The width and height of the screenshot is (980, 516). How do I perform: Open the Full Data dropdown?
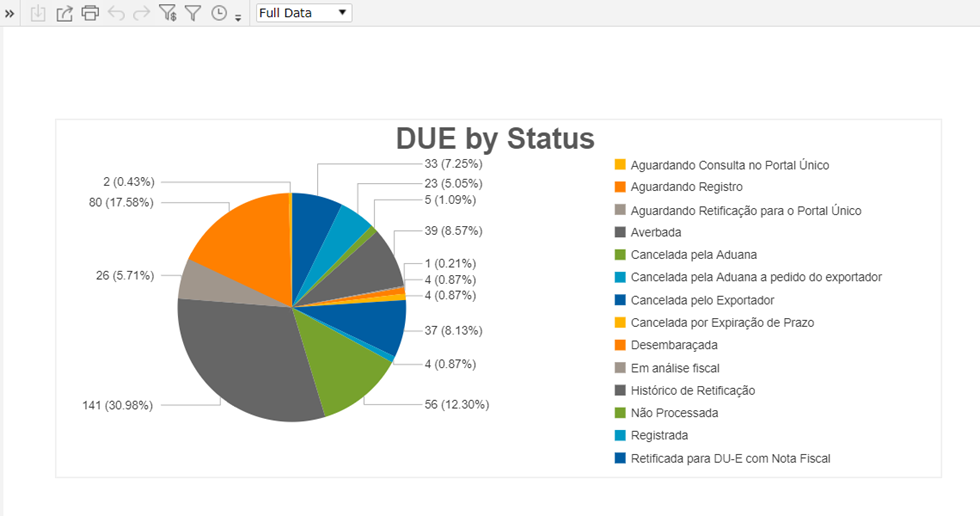pos(304,12)
